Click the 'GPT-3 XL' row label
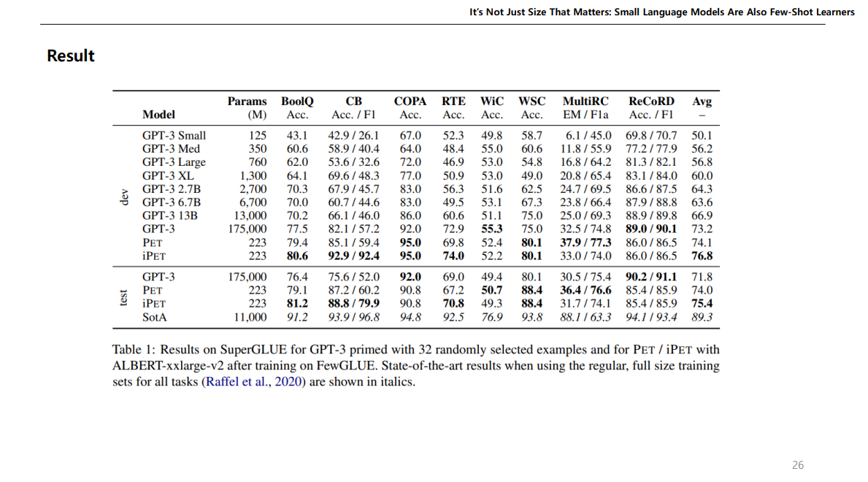This screenshot has height=482, width=868. coord(168,175)
